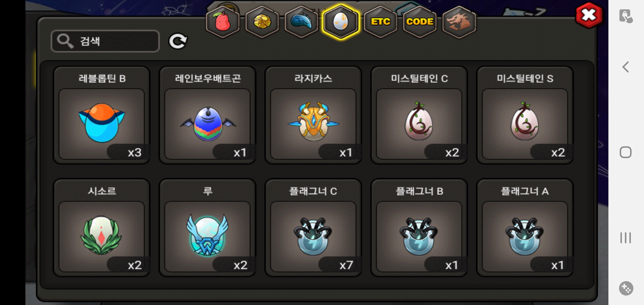Select the 미스틸테인 S egg
This screenshot has width=644, height=305.
[525, 115]
